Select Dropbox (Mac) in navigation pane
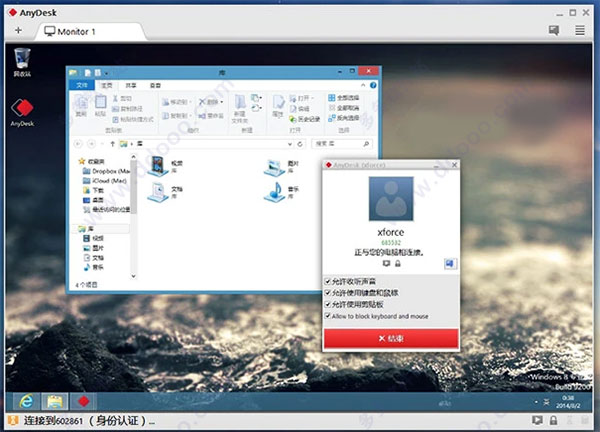 coord(107,171)
